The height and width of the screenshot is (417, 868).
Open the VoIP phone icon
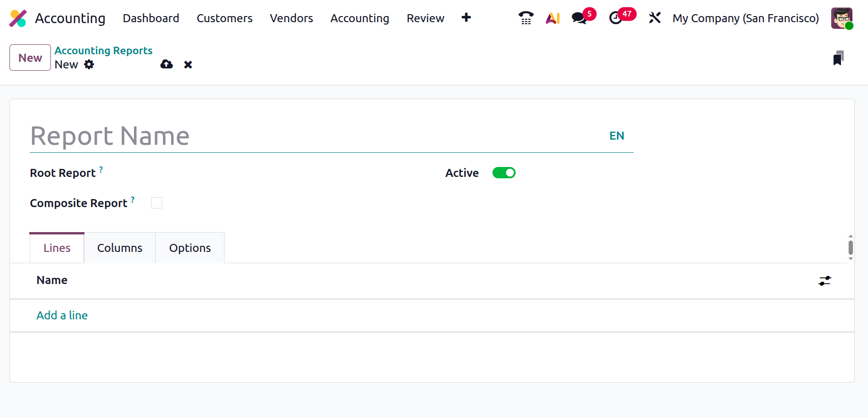(x=526, y=18)
